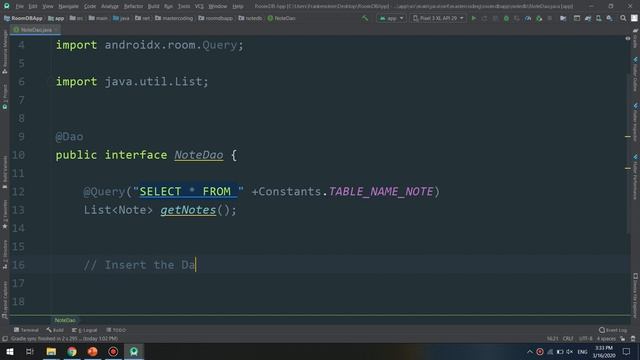Click the tool window quick-access icon bottom left

pos(4,338)
